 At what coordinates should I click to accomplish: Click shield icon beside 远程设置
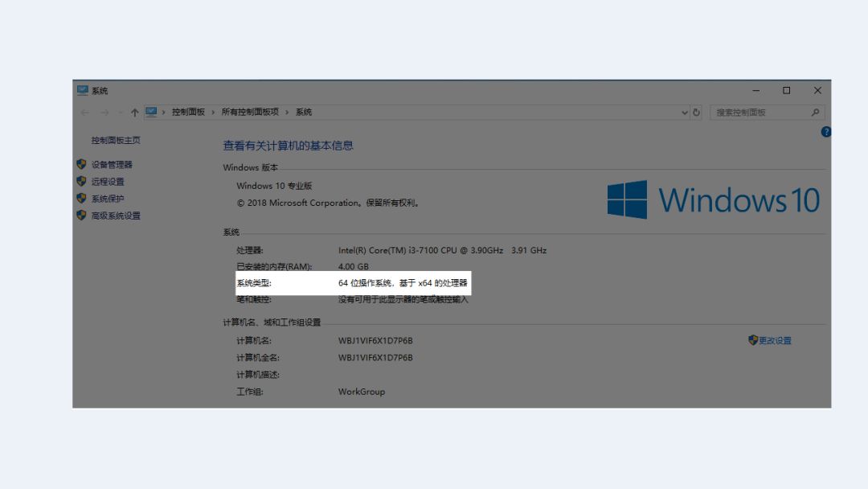81,181
